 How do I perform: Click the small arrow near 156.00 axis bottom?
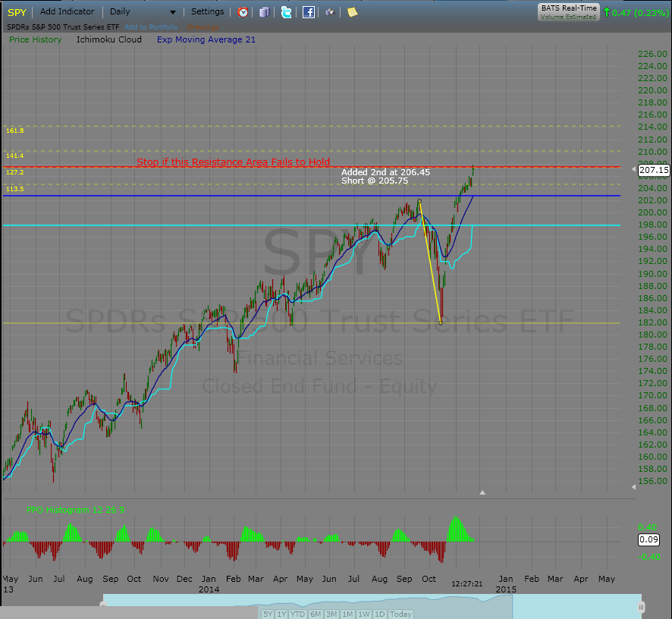(x=634, y=486)
